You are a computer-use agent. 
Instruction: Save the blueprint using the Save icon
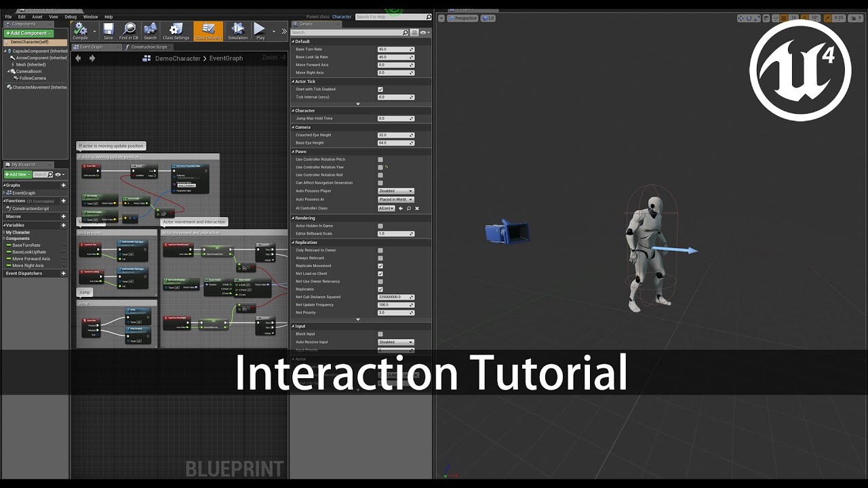[108, 30]
